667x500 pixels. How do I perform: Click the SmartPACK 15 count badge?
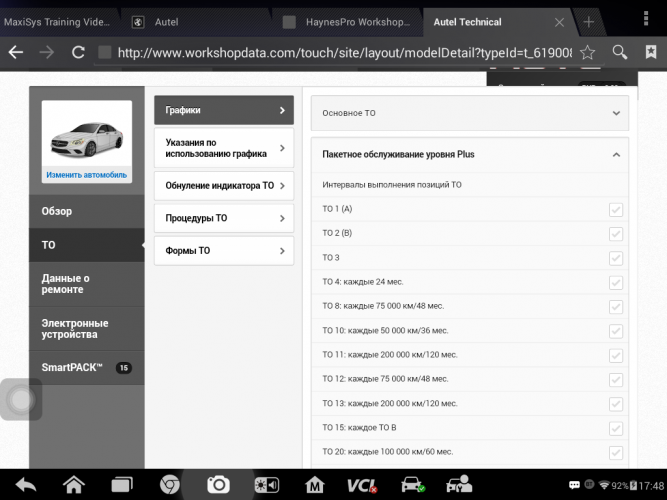click(x=124, y=368)
